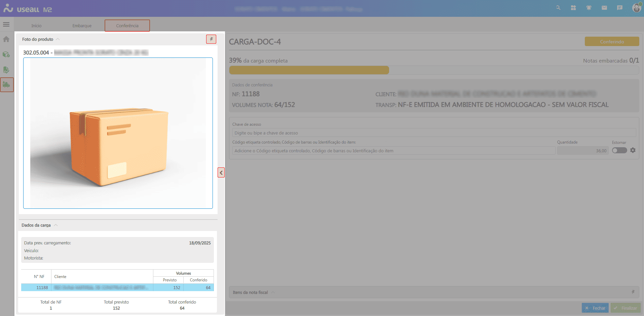Click the Chave de acesso input field

pos(433,133)
